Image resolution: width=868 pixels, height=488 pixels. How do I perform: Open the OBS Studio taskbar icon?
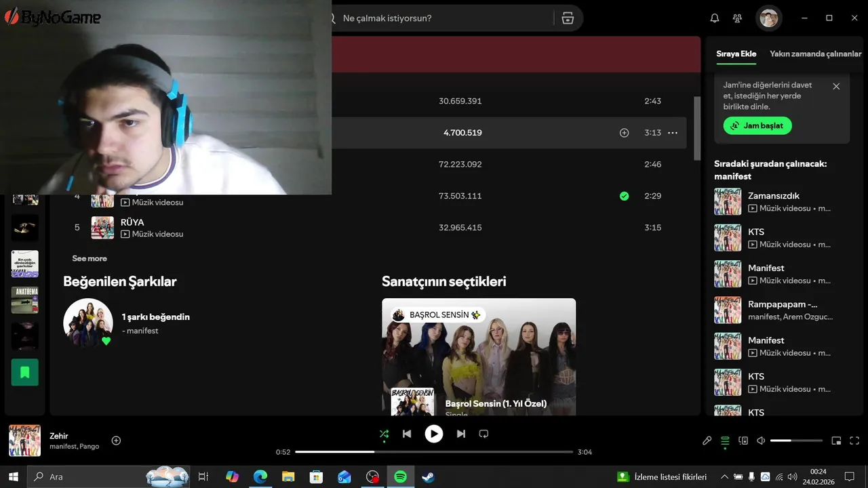click(x=372, y=476)
